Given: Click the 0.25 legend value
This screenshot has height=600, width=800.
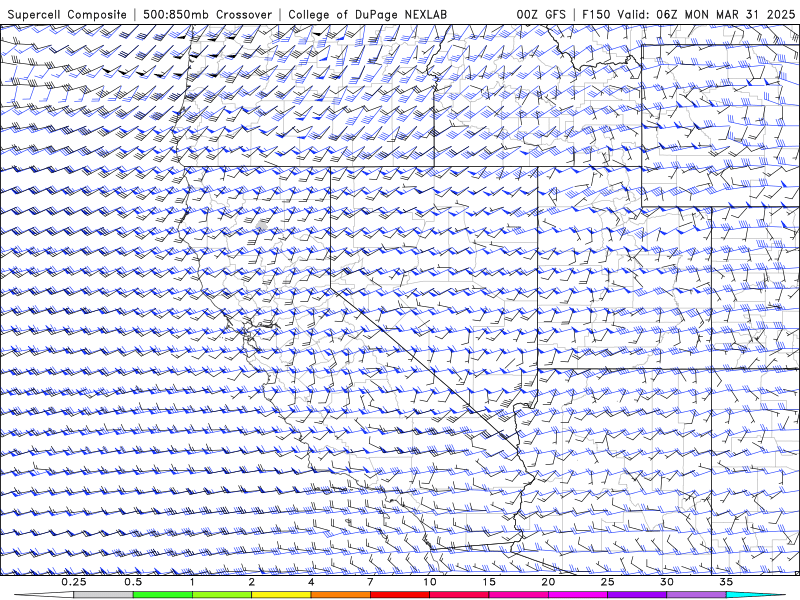Looking at the screenshot, I should coord(74,582).
